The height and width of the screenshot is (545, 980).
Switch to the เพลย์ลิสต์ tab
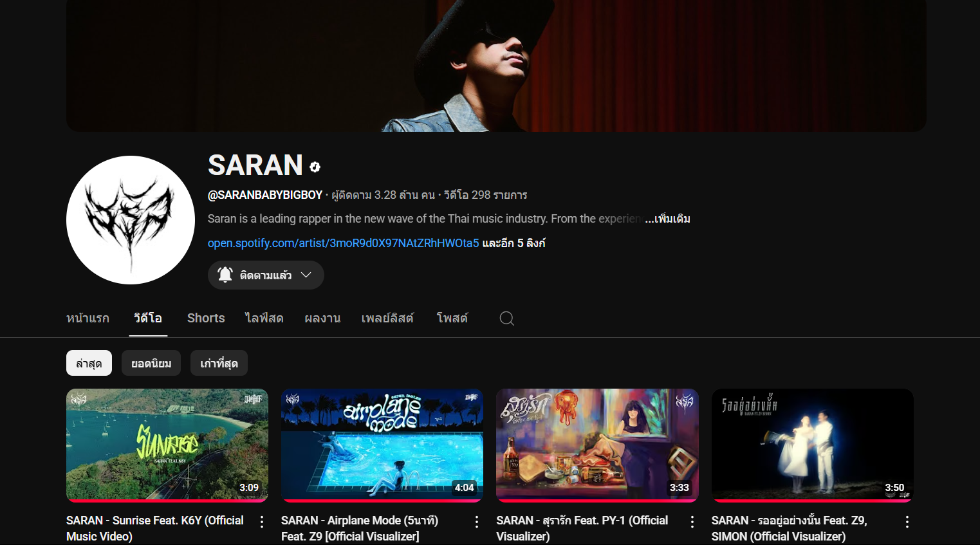387,319
